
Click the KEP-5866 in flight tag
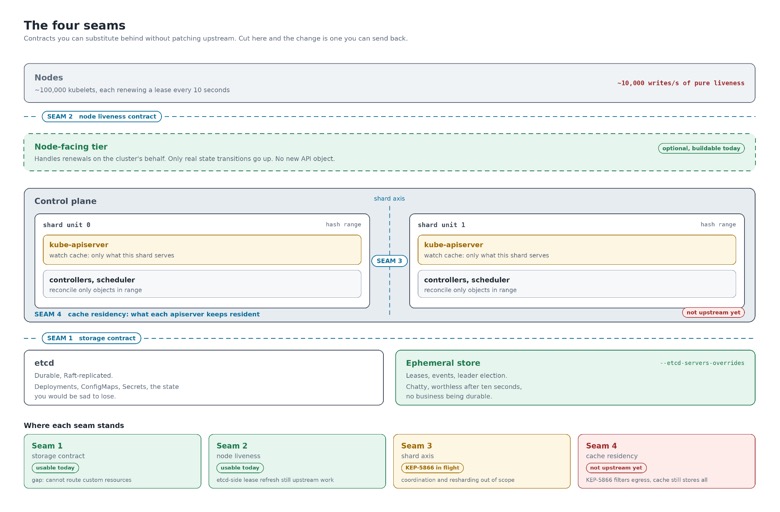pyautogui.click(x=432, y=468)
